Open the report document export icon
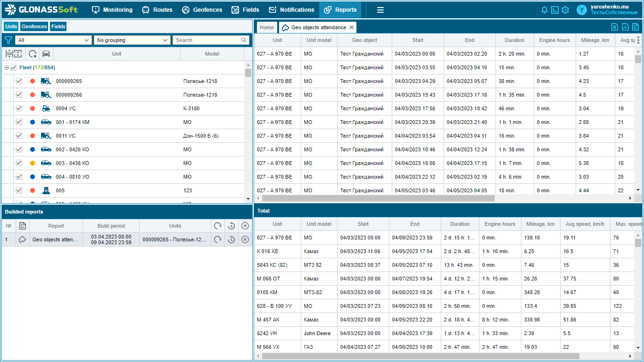The image size is (644, 362). click(x=636, y=27)
